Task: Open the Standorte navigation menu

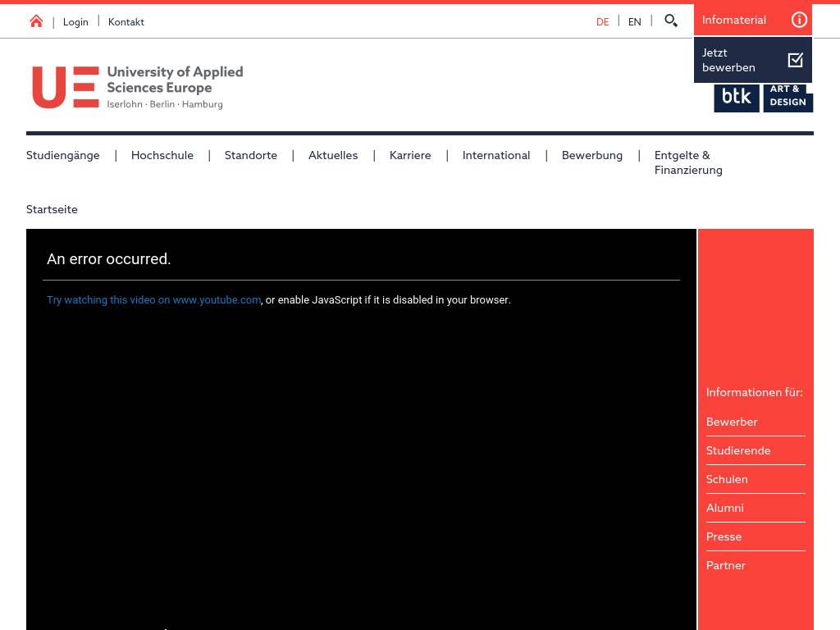Action: 251,155
